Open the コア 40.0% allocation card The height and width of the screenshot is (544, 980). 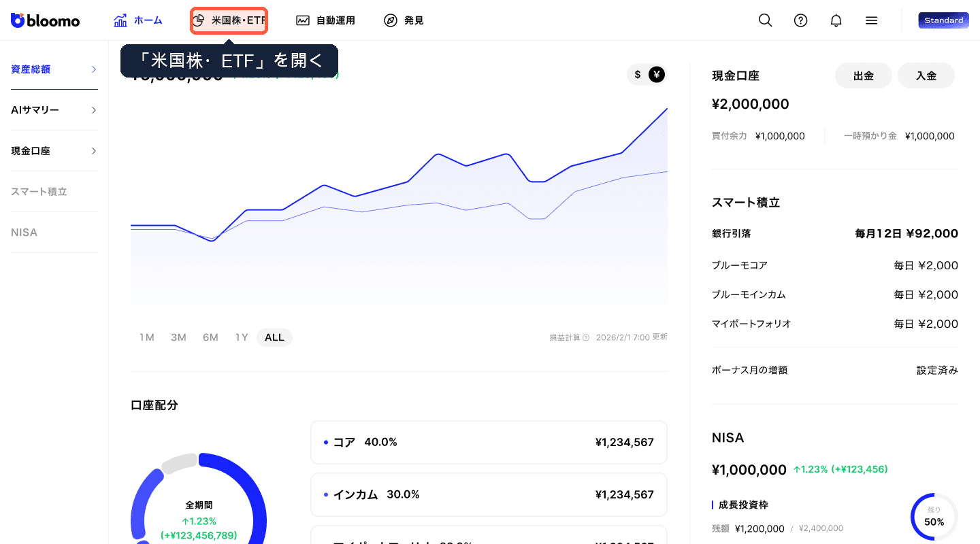click(x=489, y=443)
